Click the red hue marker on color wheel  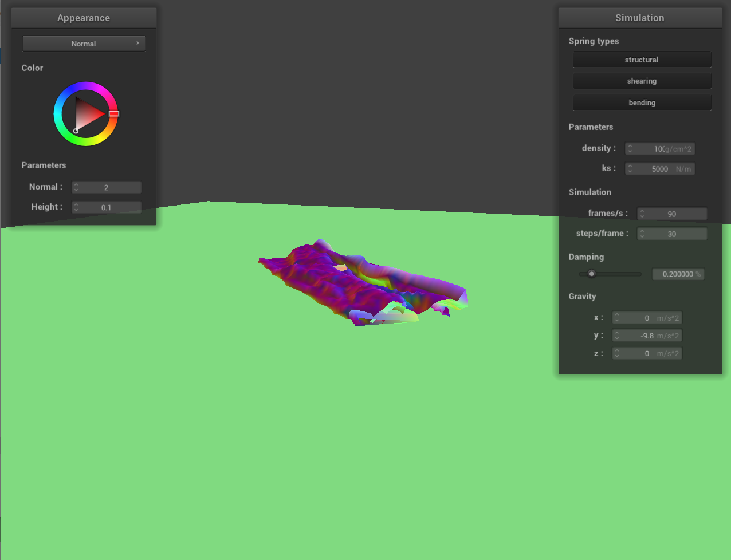coord(114,114)
